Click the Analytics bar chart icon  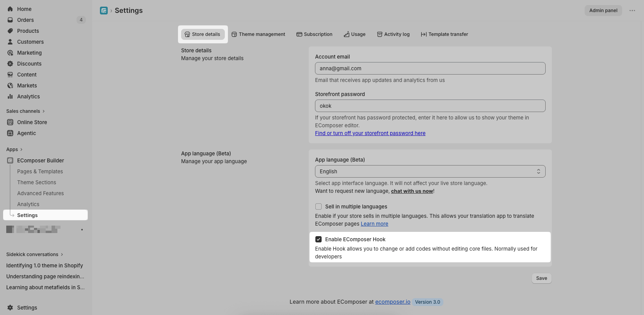pyautogui.click(x=10, y=96)
